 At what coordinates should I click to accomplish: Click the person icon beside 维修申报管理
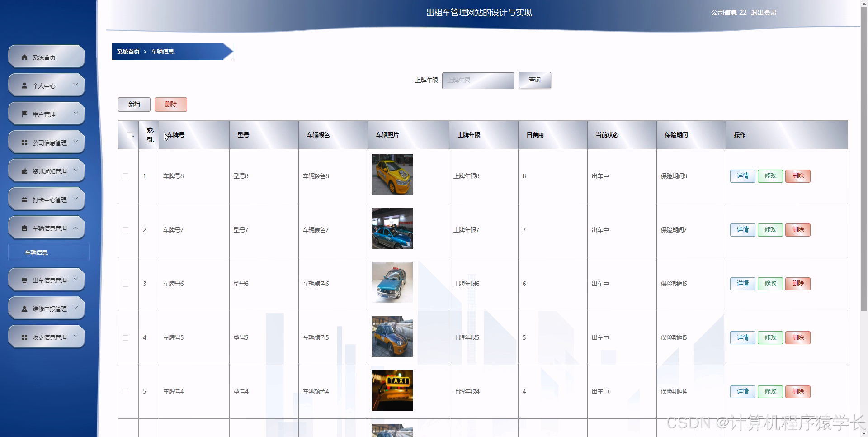(24, 309)
